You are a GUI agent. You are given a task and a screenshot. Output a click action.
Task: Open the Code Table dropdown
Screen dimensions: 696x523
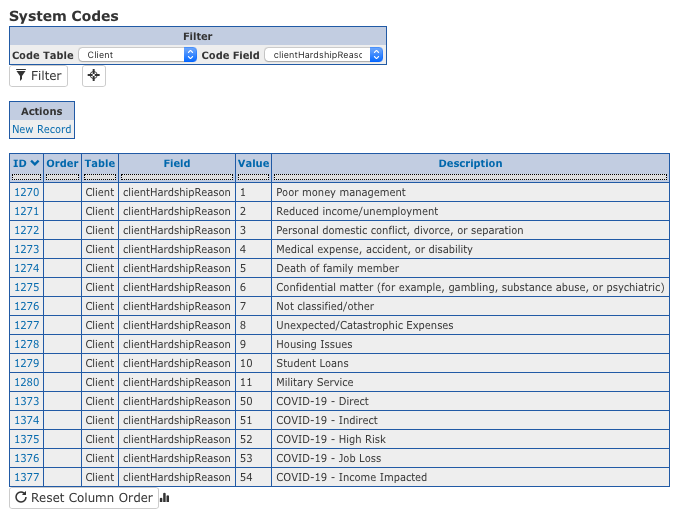click(138, 55)
